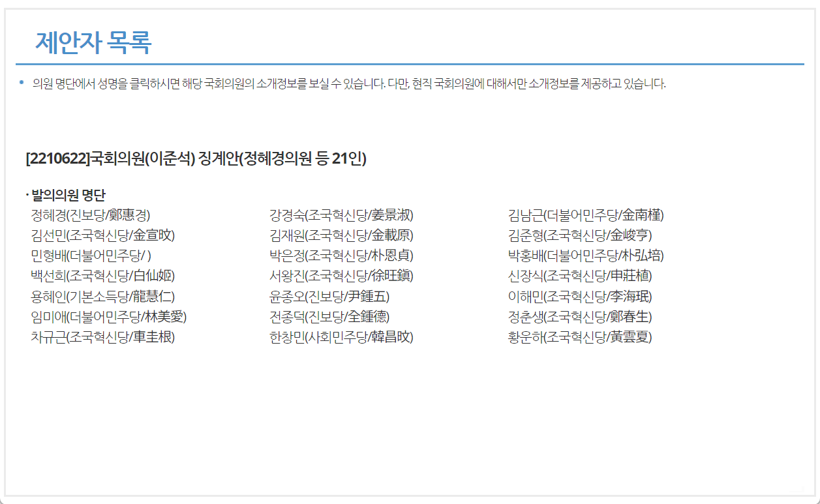Image resolution: width=820 pixels, height=504 pixels.
Task: Choose 한창민 (사회민주당) from the list
Action: coord(341,337)
